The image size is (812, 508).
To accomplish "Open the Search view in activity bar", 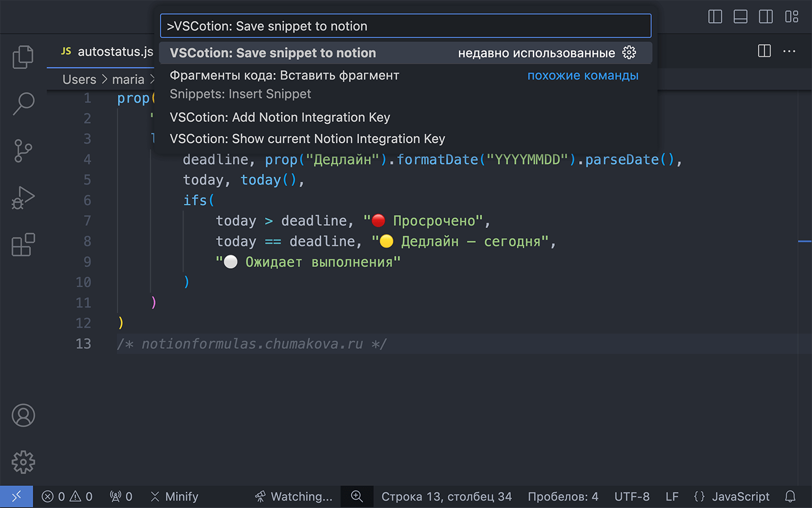I will (x=23, y=104).
